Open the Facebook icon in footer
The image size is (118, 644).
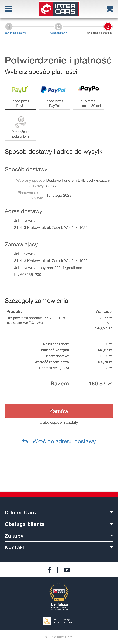click(x=50, y=569)
